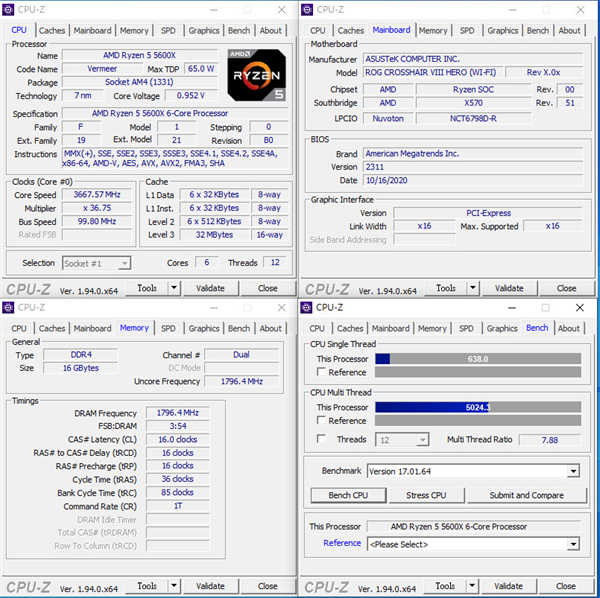Click the BIOS Version value 2311
The image size is (600, 598).
coord(472,167)
